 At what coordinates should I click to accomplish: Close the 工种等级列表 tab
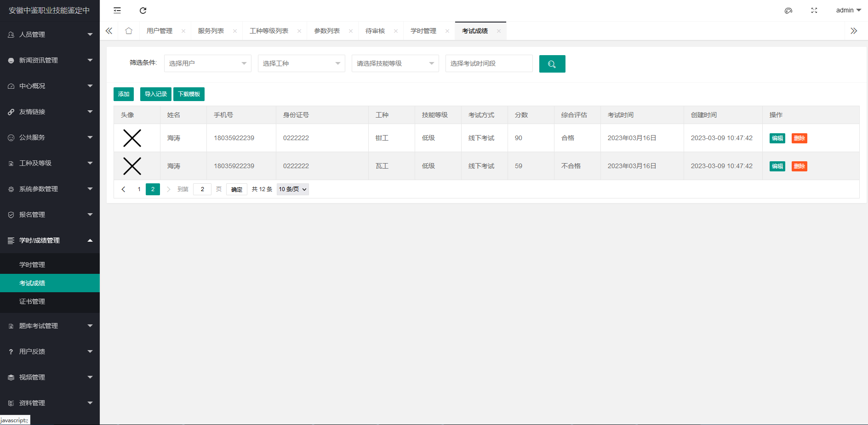click(x=299, y=31)
